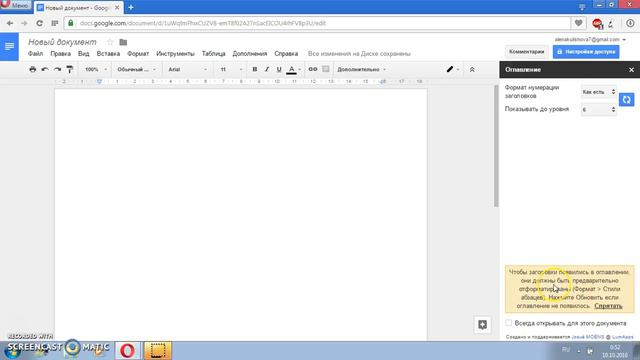This screenshot has height=360, width=640.
Task: Open the Формат menu
Action: (138, 53)
